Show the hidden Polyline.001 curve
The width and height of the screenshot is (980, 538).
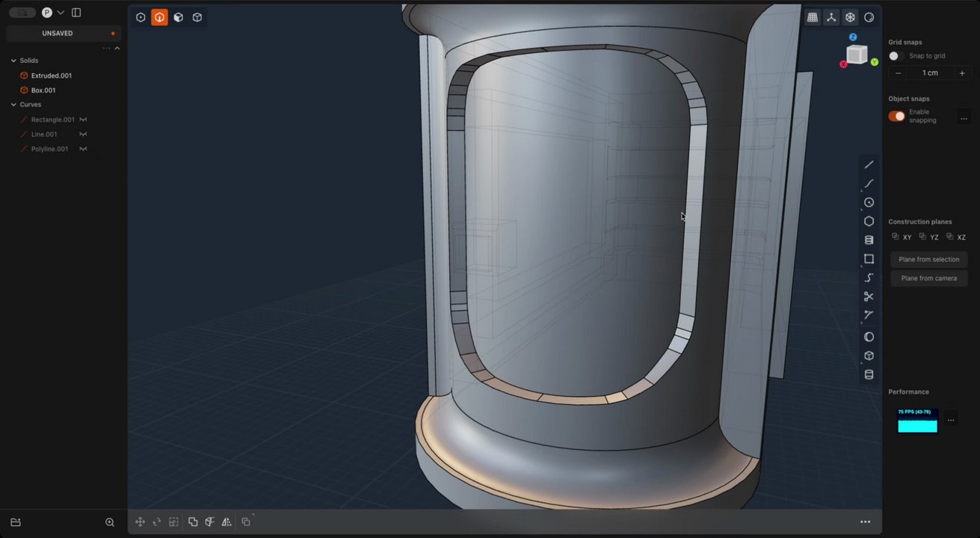84,149
